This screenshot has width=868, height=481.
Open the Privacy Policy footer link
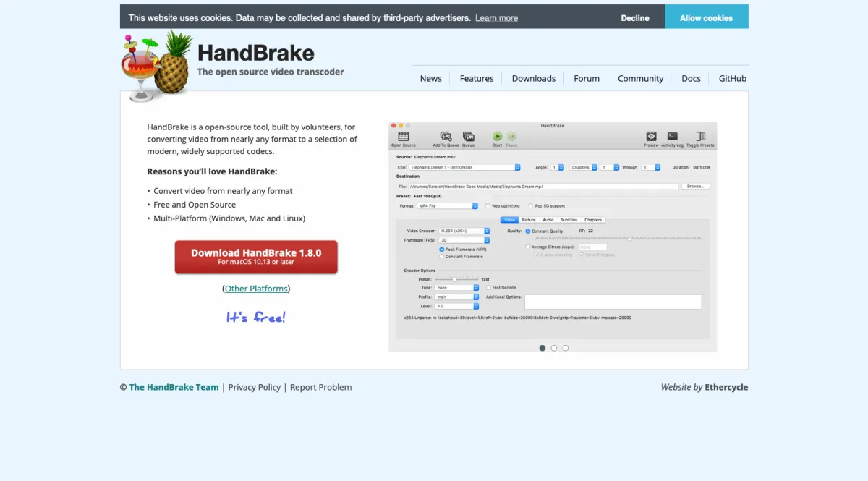click(x=254, y=387)
